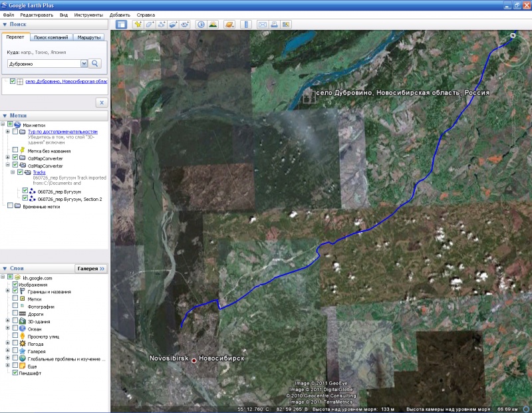Viewport: 532px width, 413px height.
Task: Enable the Просмотр улиц layer checkbox
Action: 15,336
